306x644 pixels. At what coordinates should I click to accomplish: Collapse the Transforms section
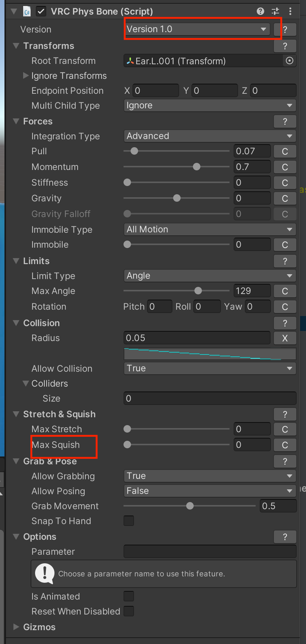(x=16, y=46)
